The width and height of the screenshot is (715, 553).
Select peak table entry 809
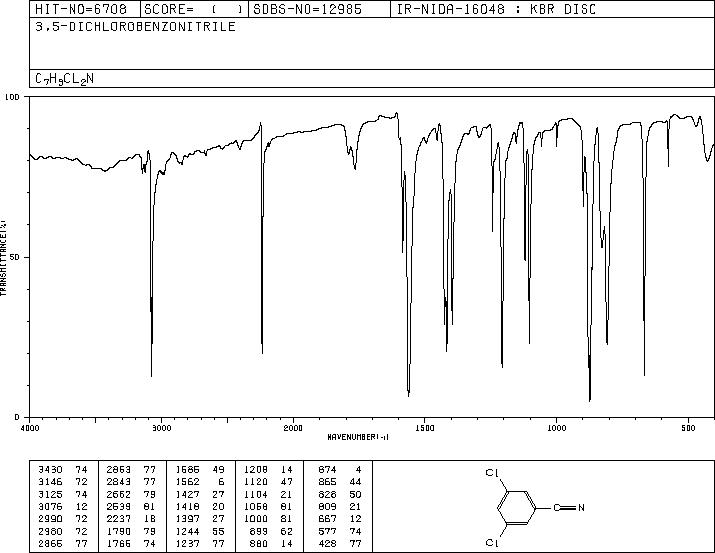pyautogui.click(x=340, y=506)
